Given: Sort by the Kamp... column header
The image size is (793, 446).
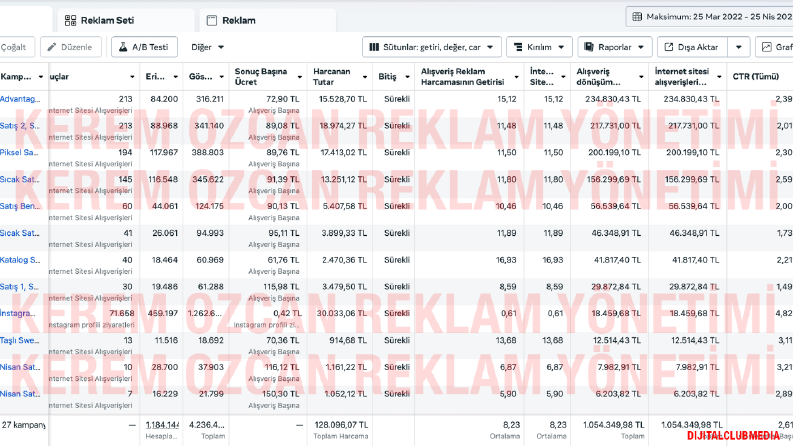Looking at the screenshot, I should coord(22,76).
